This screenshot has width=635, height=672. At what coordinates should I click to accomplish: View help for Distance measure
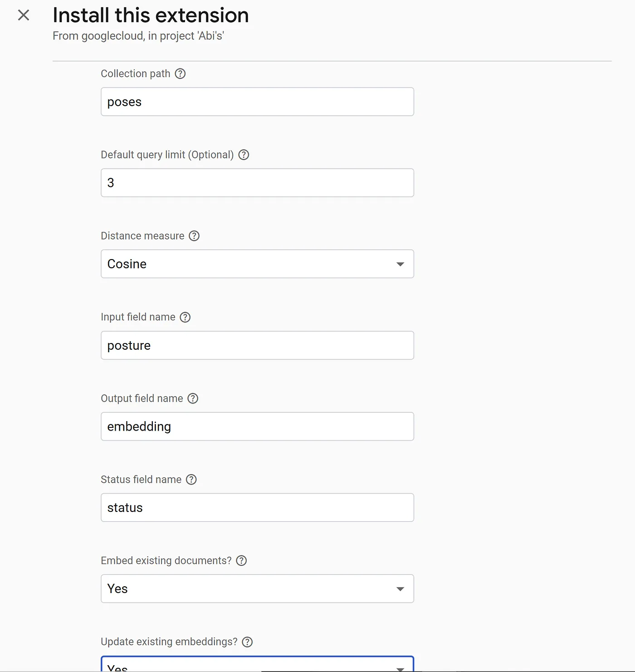(x=194, y=235)
